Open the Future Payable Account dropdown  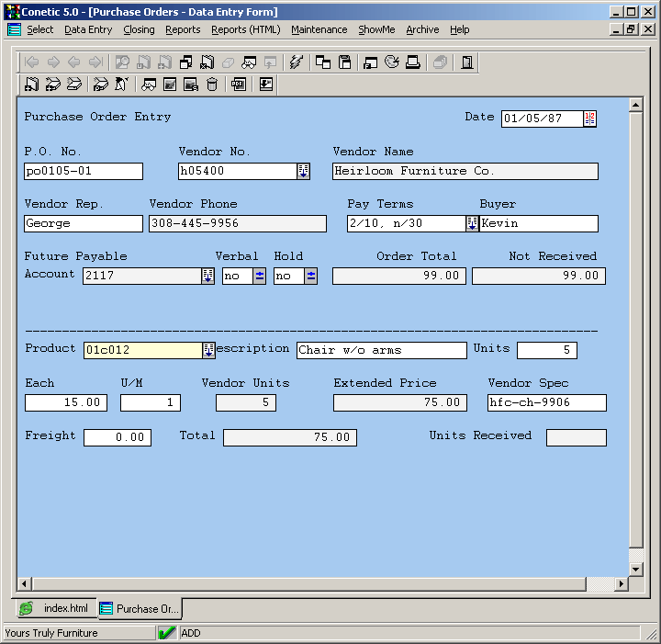coord(207,276)
